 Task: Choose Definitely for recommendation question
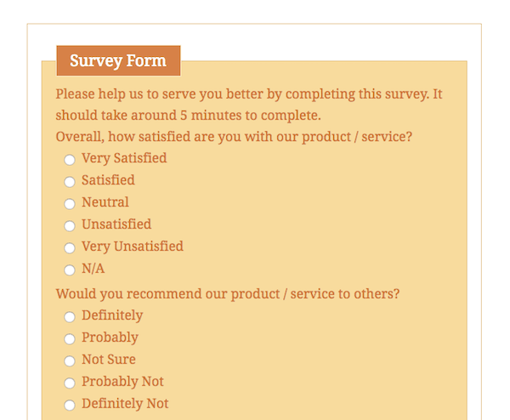pos(70,317)
